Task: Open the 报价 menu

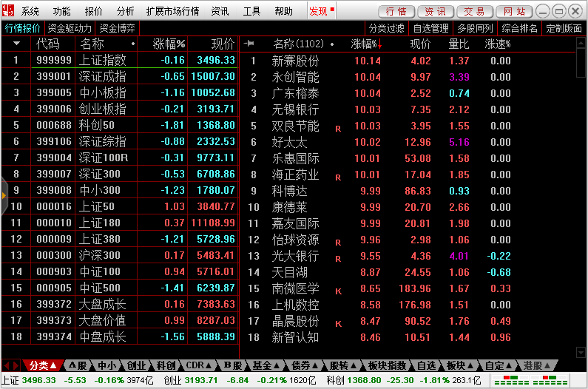Action: point(94,11)
